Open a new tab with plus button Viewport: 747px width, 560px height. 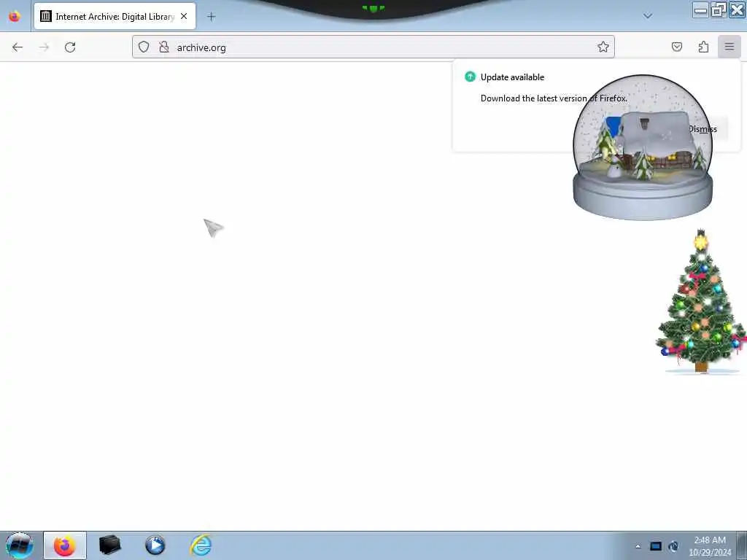click(x=211, y=17)
